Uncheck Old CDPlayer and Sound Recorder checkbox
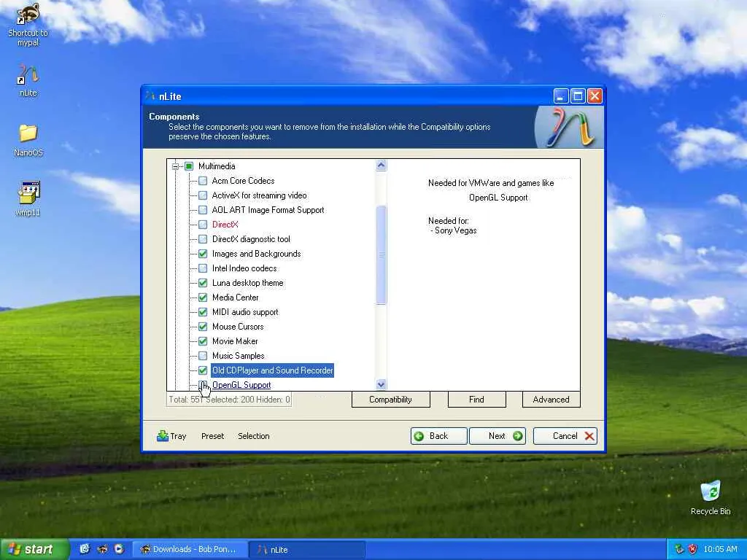The width and height of the screenshot is (747, 560). [x=203, y=370]
